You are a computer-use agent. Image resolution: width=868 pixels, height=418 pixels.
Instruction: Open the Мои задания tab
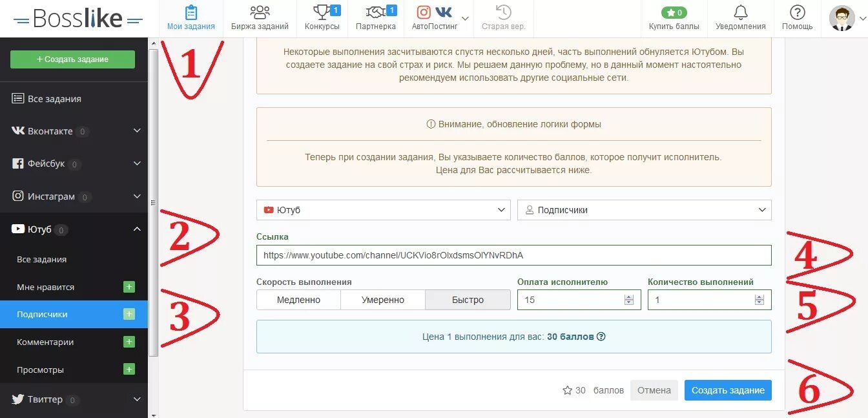coord(191,19)
